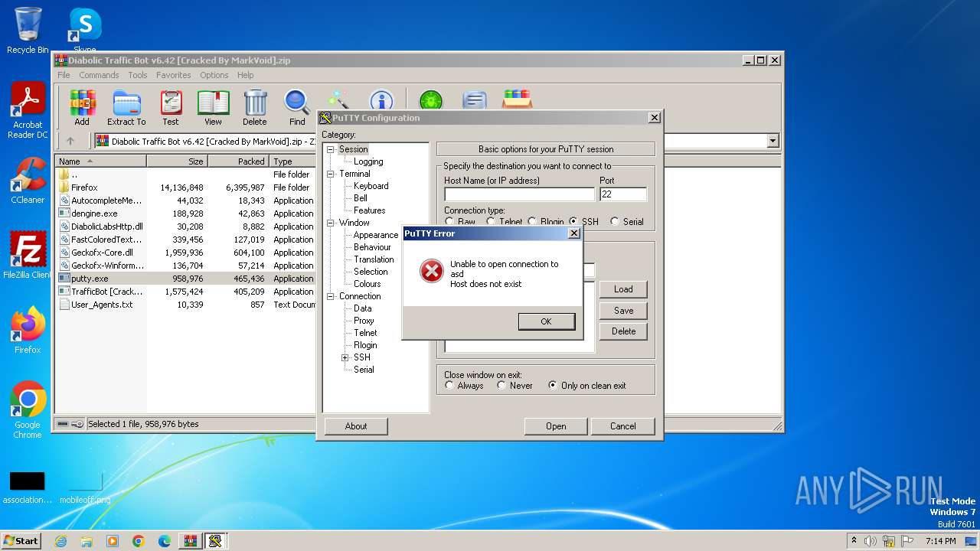This screenshot has width=980, height=551.
Task: Click the SFX books toolbar icon
Action: [x=518, y=100]
